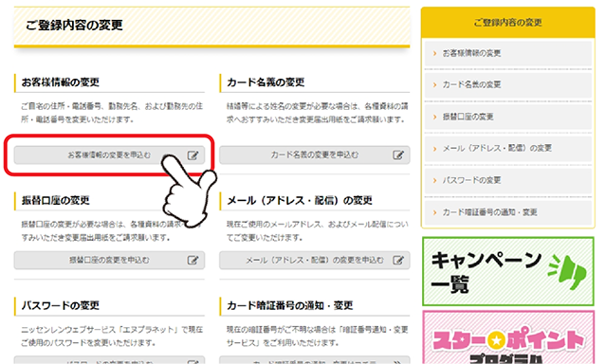Screen dimensions: 606x364
Task: Click the お客様情報の変更を申込む button
Action: coord(109,155)
